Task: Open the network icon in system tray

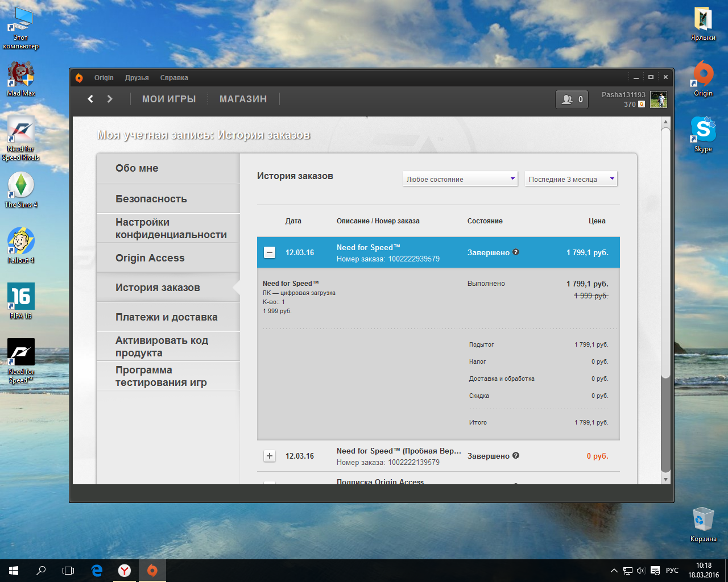Action: pos(627,571)
